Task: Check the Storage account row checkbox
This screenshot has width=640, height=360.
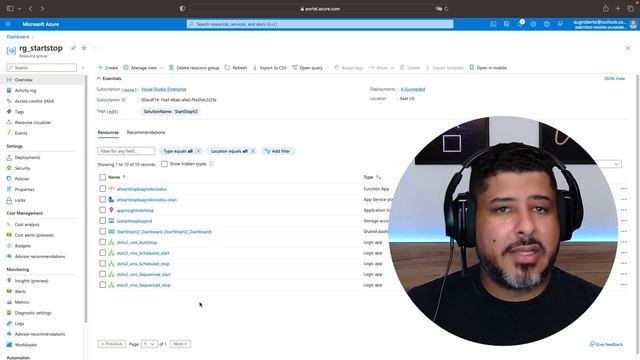Action: click(102, 221)
